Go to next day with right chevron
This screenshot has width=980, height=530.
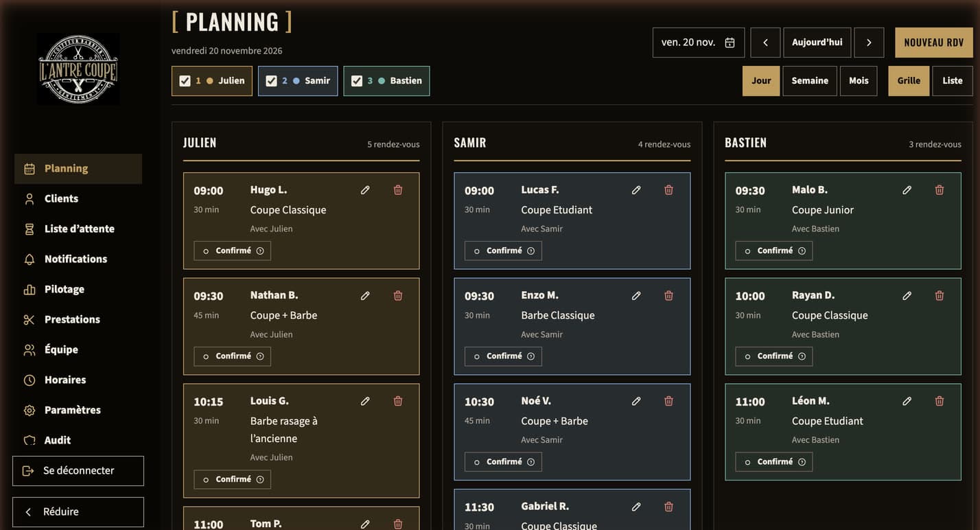click(x=869, y=43)
